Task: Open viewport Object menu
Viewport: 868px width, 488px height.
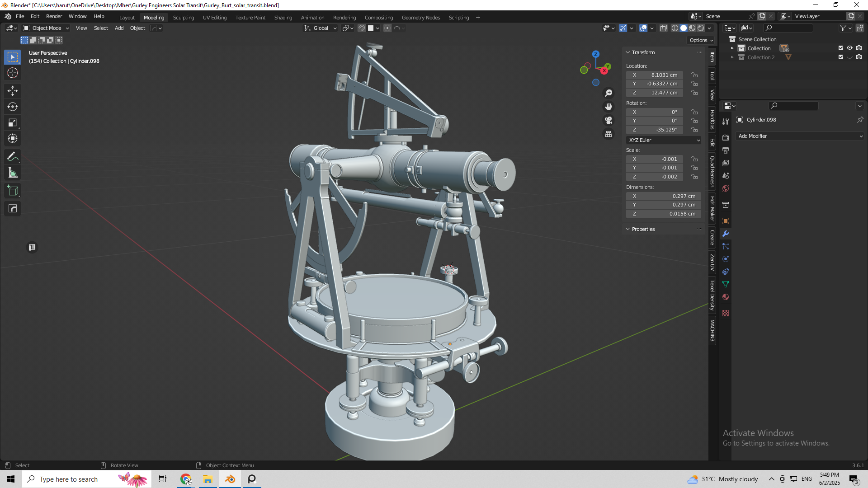Action: click(137, 28)
